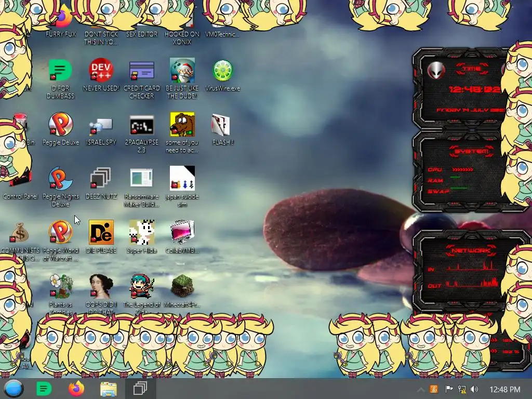Image resolution: width=532 pixels, height=399 pixels.
Task: Launch Firefox from the taskbar
Action: [x=76, y=389]
